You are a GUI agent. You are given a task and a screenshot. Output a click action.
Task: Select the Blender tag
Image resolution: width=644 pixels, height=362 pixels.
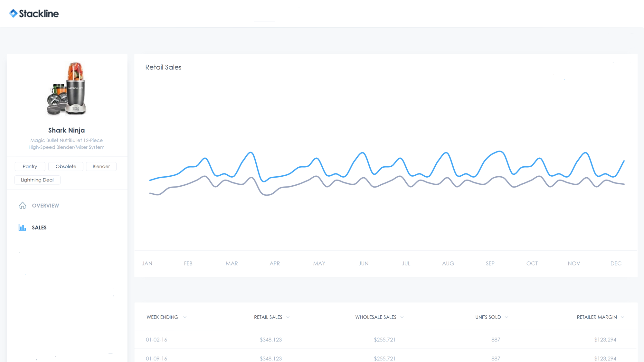(x=101, y=166)
